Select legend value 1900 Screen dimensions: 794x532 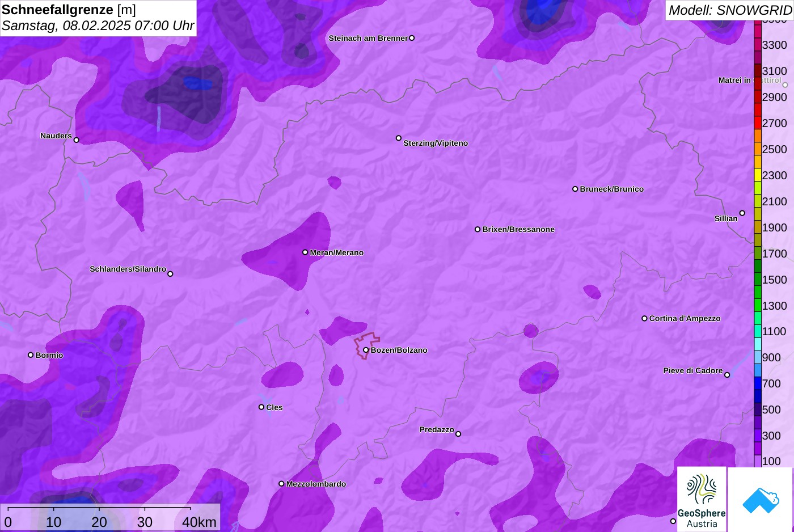(775, 227)
